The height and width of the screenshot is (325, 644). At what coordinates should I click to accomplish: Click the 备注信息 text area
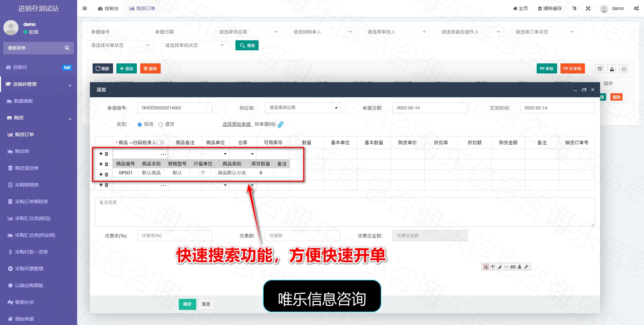pyautogui.click(x=345, y=212)
